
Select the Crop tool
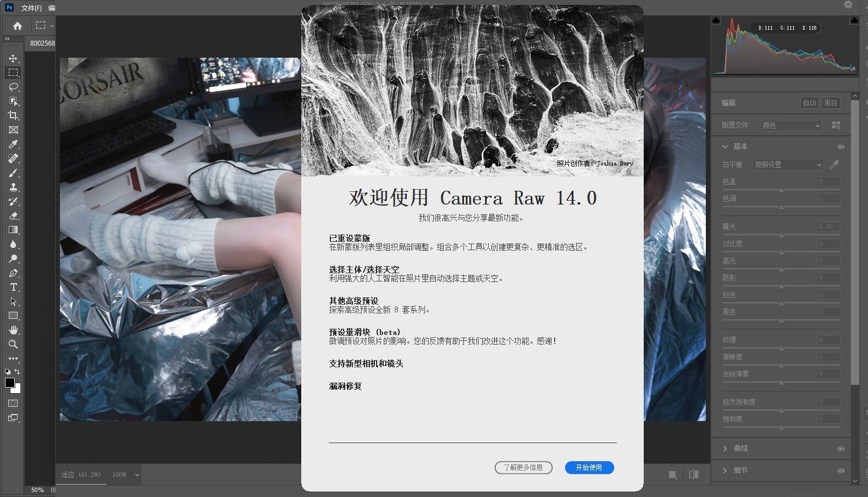(13, 115)
